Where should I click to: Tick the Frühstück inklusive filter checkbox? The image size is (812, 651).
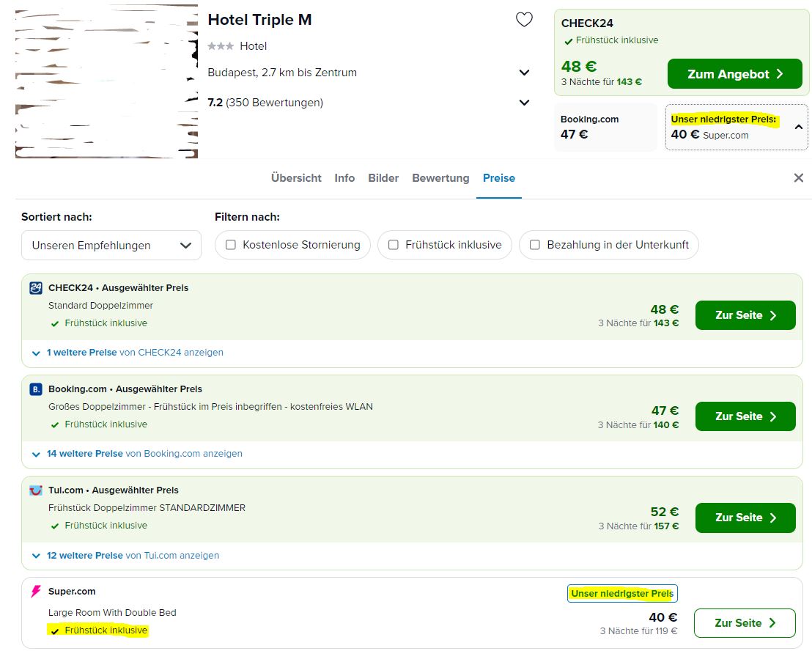pyautogui.click(x=394, y=245)
